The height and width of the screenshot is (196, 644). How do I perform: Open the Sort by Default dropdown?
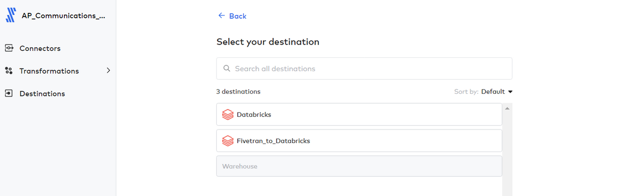tap(497, 92)
